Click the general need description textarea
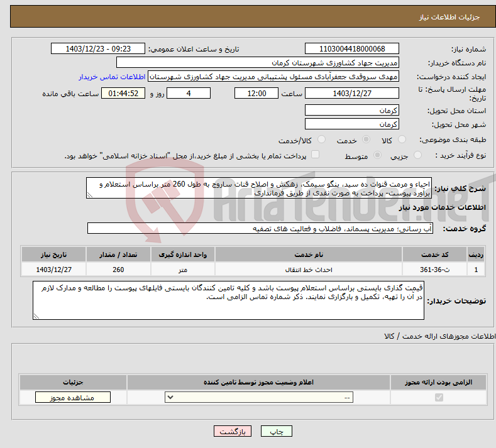Screen dimensions: 496x448 pos(259,188)
